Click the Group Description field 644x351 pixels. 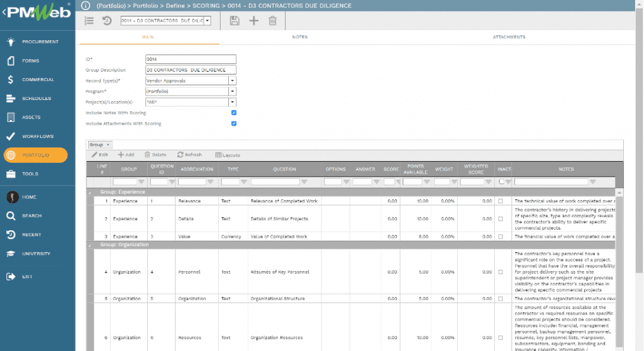(191, 70)
